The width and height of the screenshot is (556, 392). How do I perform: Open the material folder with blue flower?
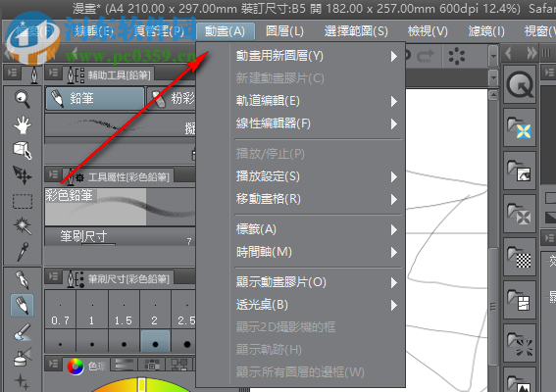pos(520,127)
